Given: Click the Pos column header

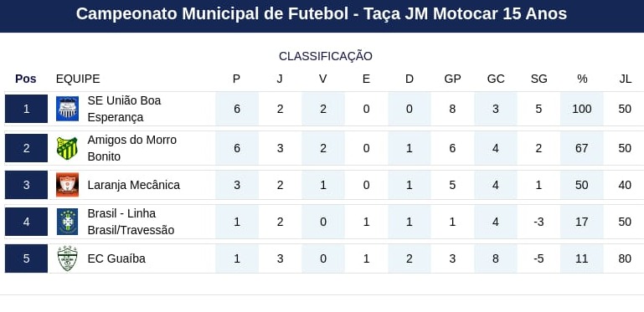Looking at the screenshot, I should (x=26, y=79).
